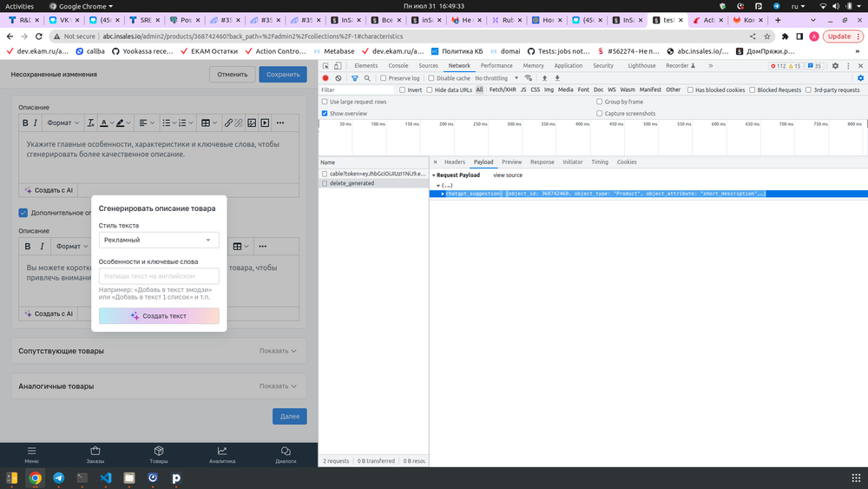868x489 pixels.
Task: Click the Сохранить button
Action: (282, 75)
